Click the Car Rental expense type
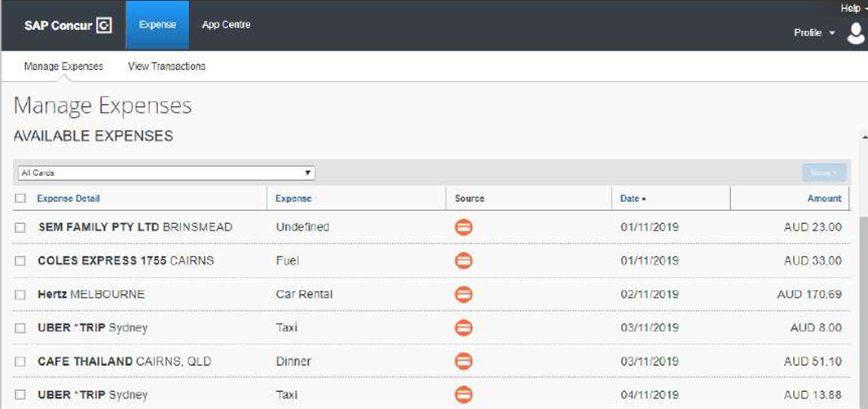The height and width of the screenshot is (409, 868). [304, 294]
